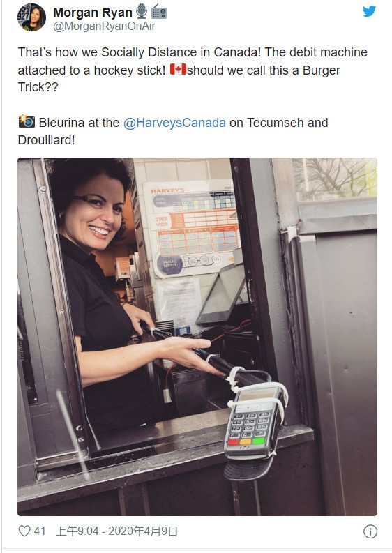Viewport: 392px width, 553px height.
Task: Open Morgan Ryan's profile avatar
Action: tap(32, 17)
